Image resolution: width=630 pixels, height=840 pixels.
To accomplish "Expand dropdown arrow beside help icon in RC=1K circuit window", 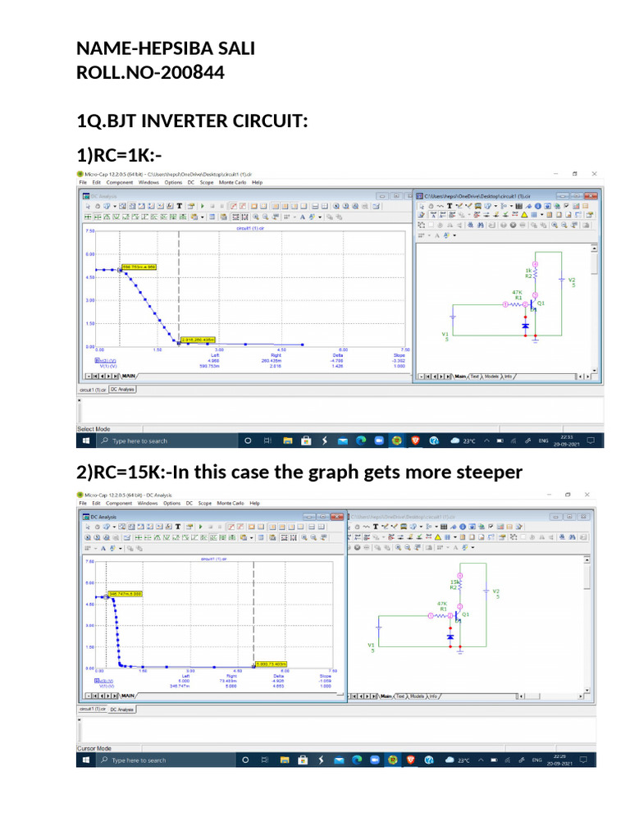I will tap(495, 206).
